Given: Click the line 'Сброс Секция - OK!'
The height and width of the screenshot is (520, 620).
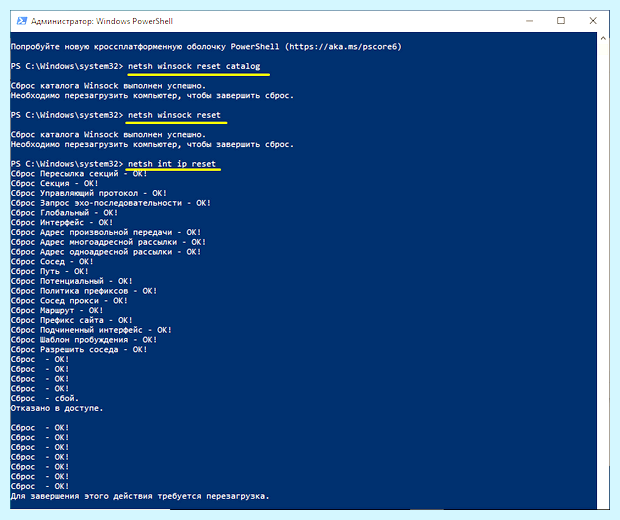Looking at the screenshot, I should [54, 183].
